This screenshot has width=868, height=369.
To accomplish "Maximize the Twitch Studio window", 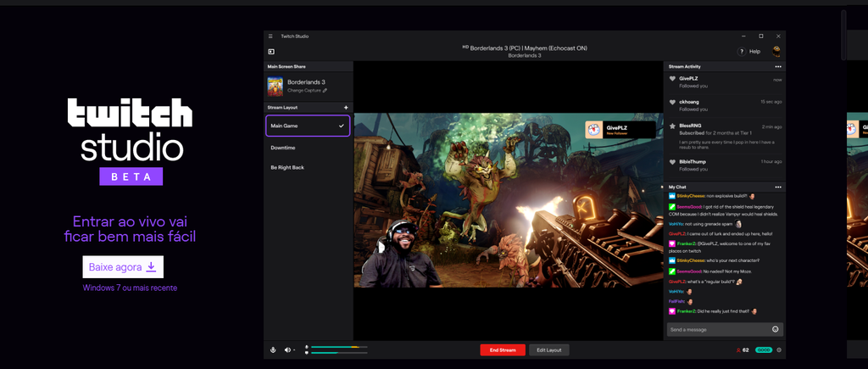I will tap(760, 36).
